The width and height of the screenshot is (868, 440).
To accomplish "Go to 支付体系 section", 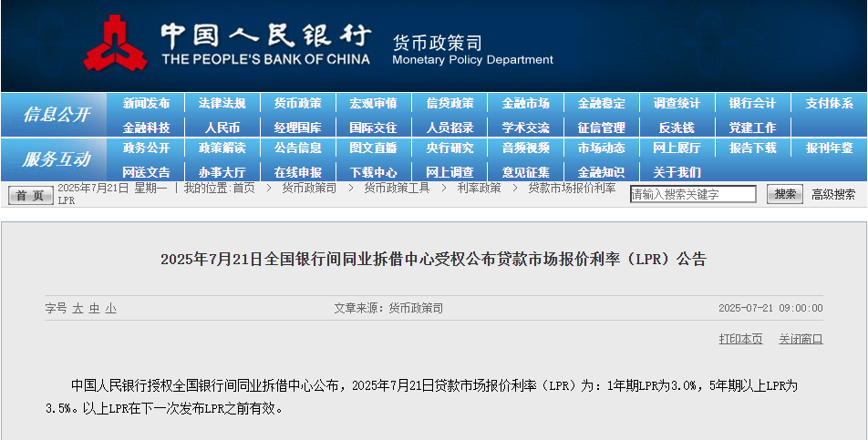I will tap(830, 103).
